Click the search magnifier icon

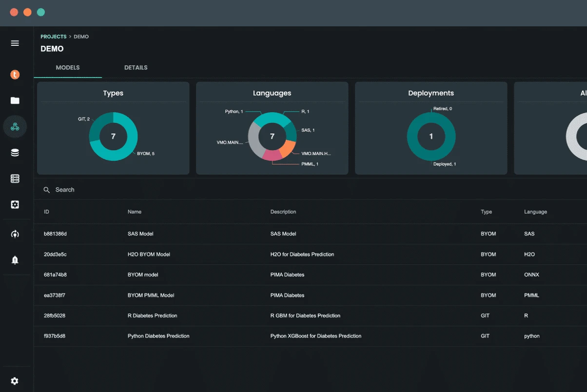point(47,190)
